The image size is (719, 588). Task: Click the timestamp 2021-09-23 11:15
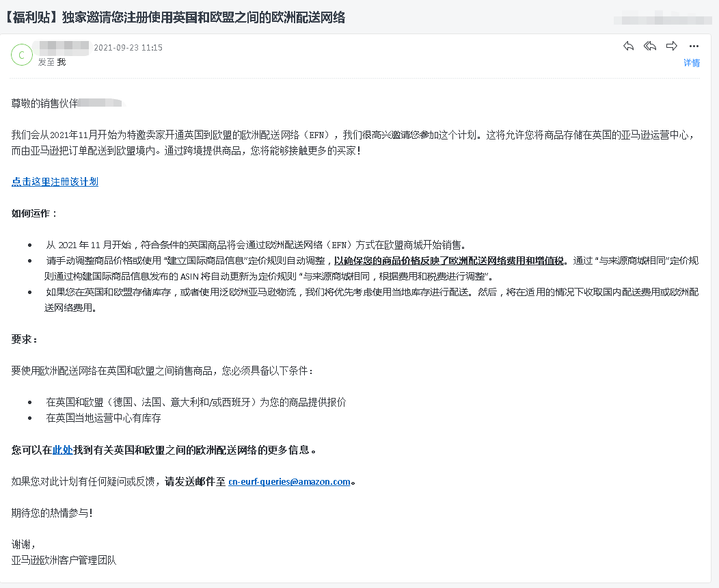[129, 47]
